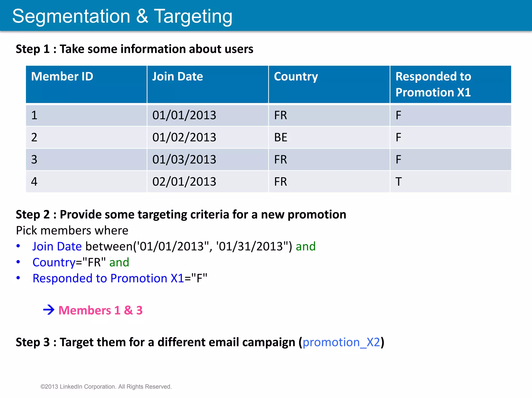Click the 'FR' country cell in member 4 row
Viewport: 532px width, 399px height.
(x=329, y=181)
